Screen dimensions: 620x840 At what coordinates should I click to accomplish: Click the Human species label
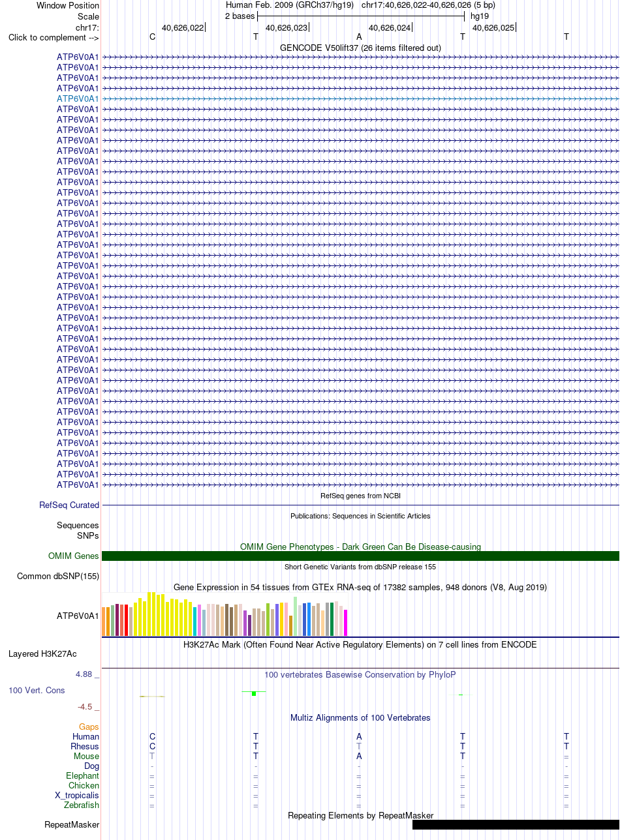coord(86,737)
